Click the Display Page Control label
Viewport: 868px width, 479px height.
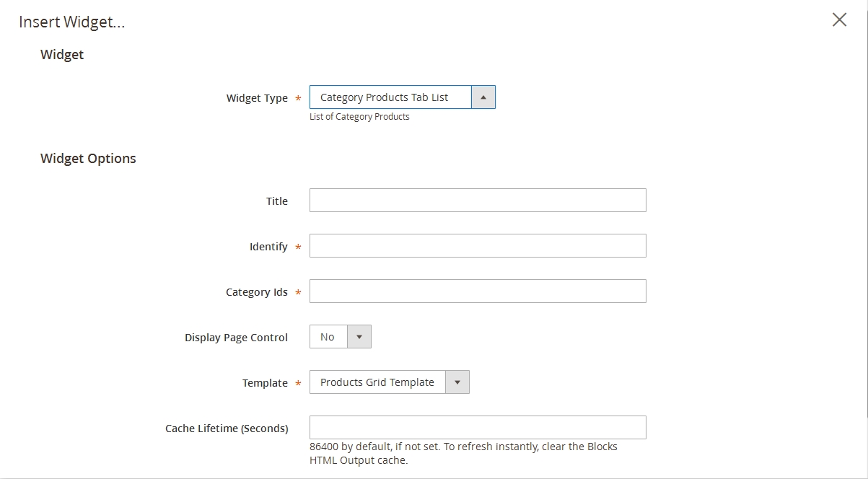point(236,338)
